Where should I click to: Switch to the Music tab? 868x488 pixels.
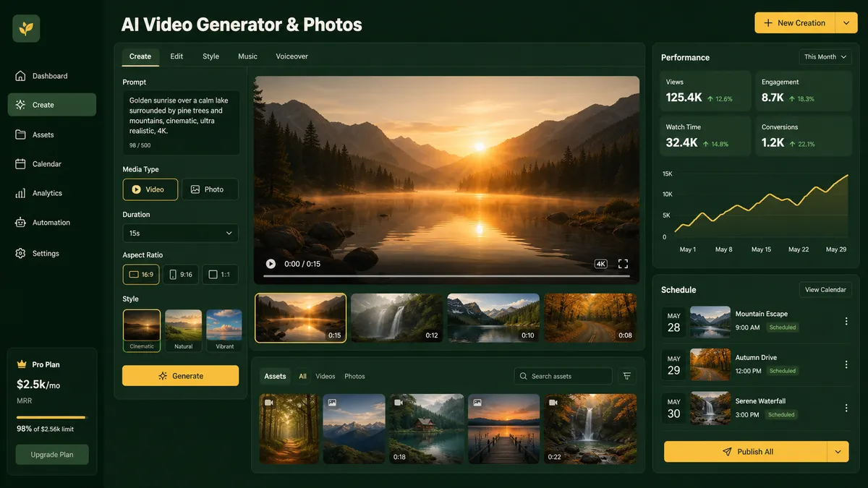pos(247,56)
